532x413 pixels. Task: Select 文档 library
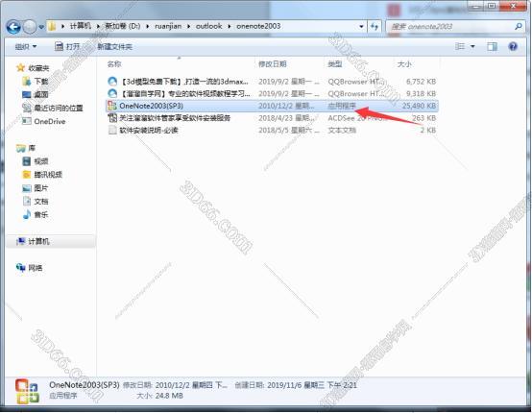tap(41, 202)
